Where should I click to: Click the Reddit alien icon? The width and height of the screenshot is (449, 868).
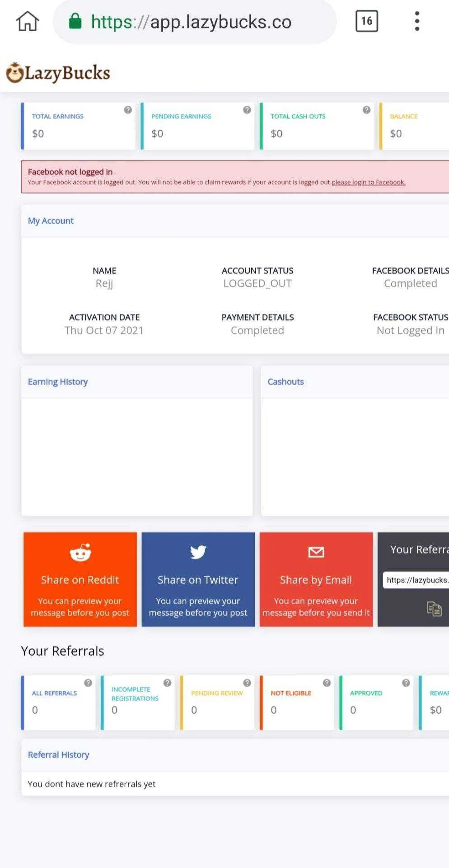(x=80, y=552)
